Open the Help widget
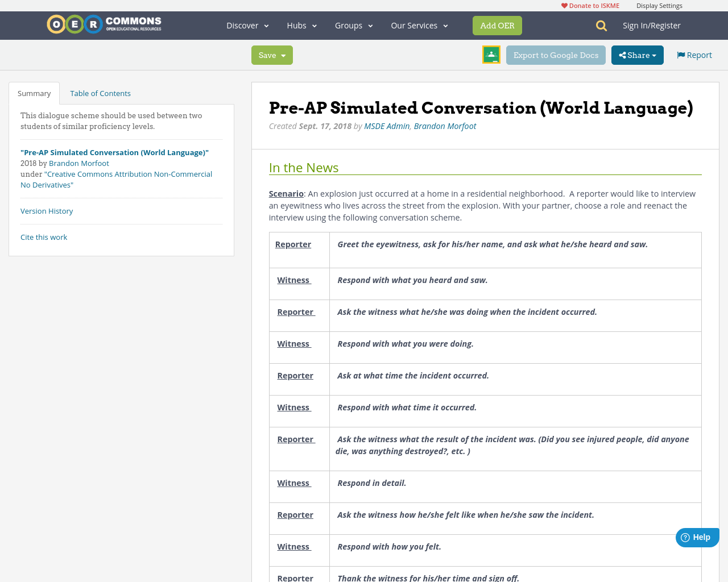Screen dimensions: 728x582 (x=696, y=537)
